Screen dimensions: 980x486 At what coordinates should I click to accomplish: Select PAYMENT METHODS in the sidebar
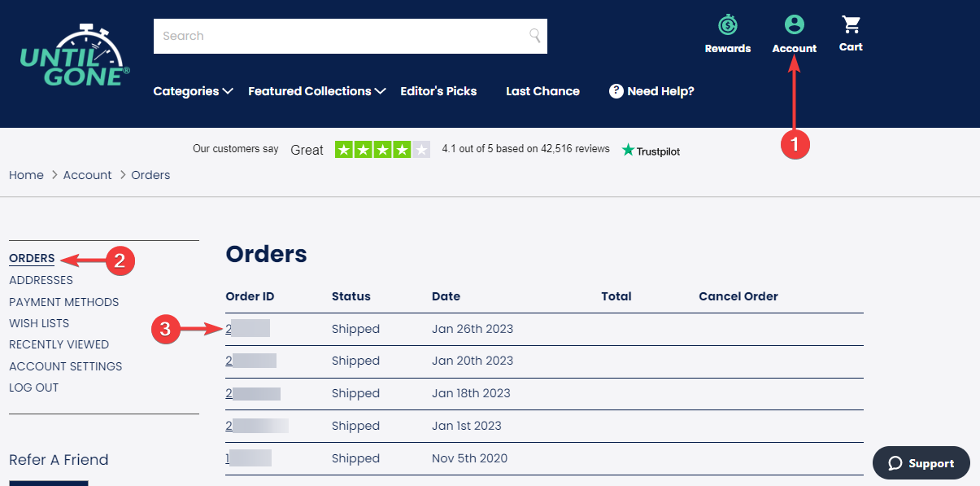[x=63, y=302]
